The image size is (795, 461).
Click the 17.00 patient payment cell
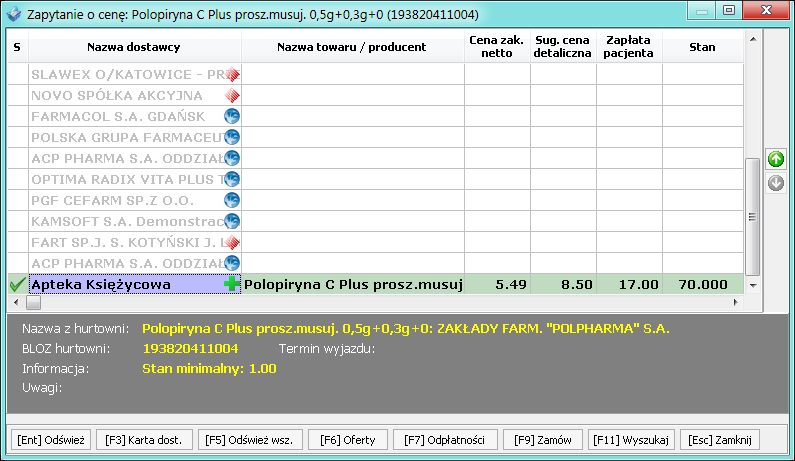(x=629, y=284)
